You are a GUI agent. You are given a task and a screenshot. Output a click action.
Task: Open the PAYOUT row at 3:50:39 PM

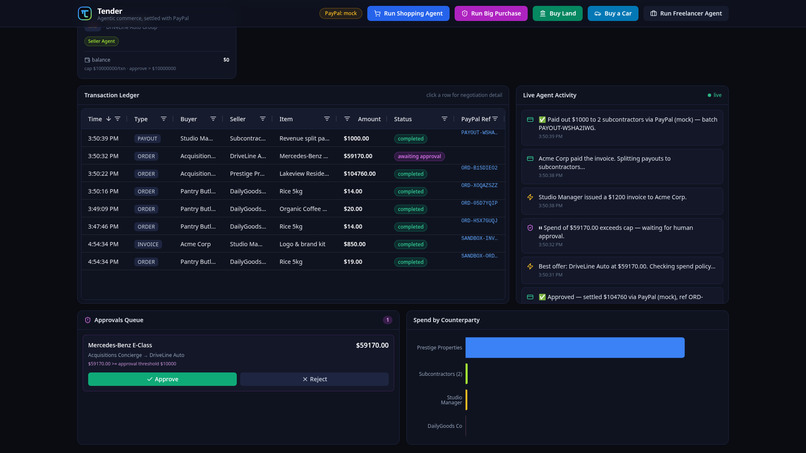click(x=293, y=138)
